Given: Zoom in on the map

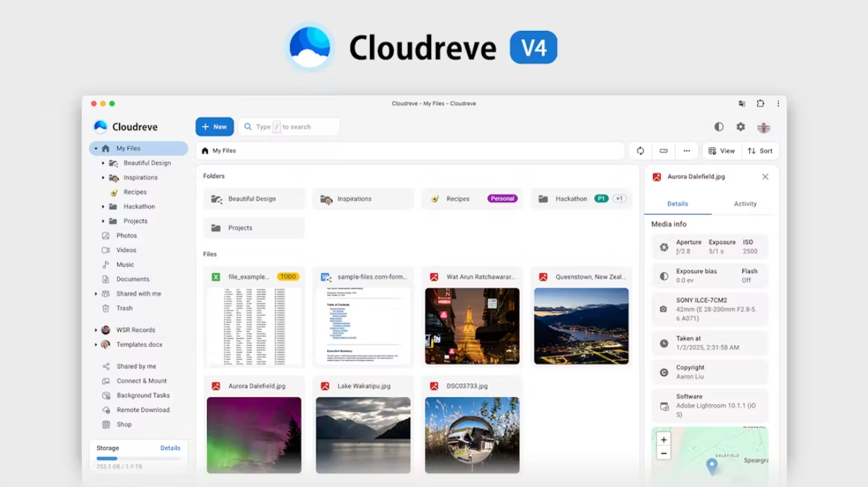Looking at the screenshot, I should (x=664, y=439).
